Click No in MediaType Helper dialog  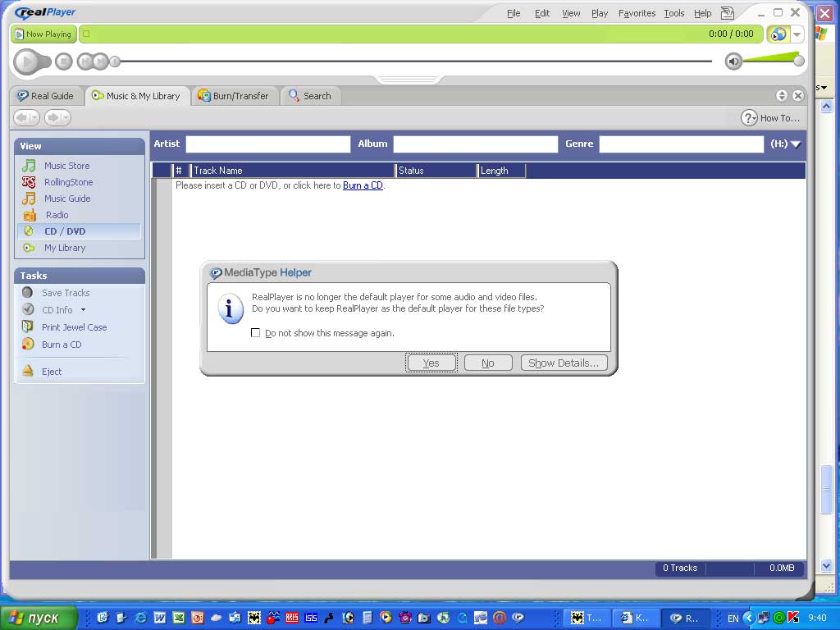point(488,363)
